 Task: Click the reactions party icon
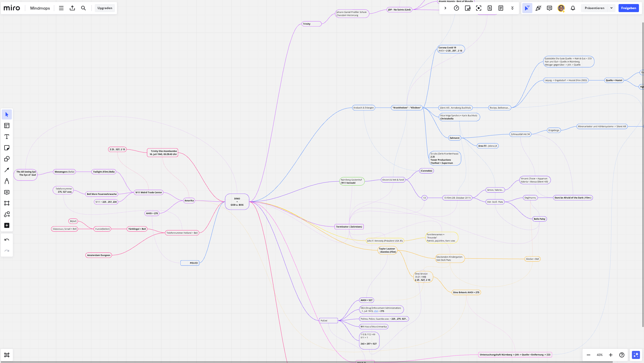pos(538,8)
